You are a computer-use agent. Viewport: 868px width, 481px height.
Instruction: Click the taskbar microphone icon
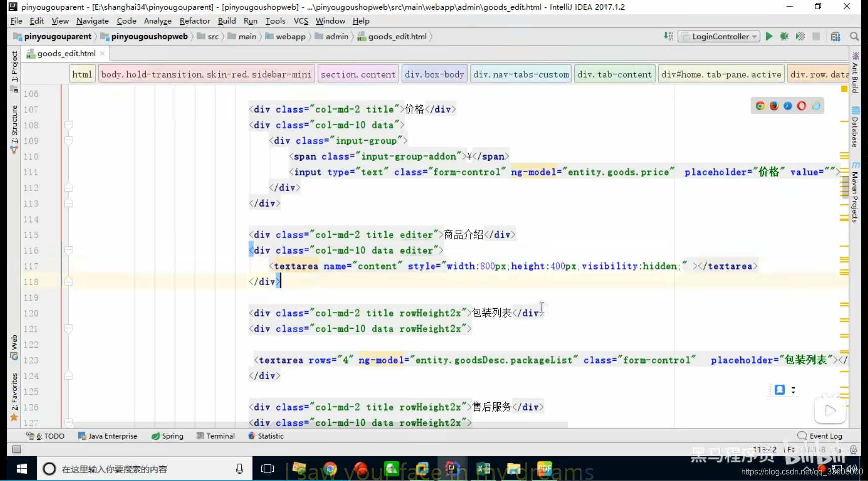point(239,469)
